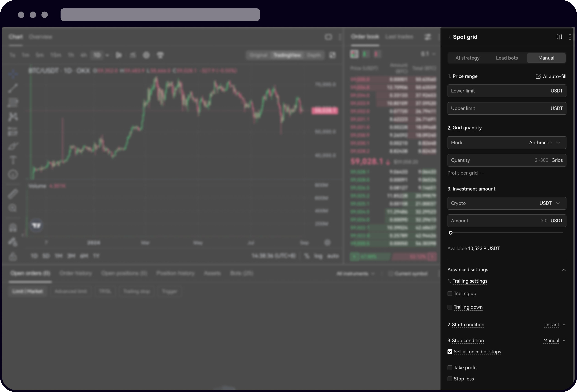
Task: Select the text tool in chart sidebar
Action: point(13,160)
